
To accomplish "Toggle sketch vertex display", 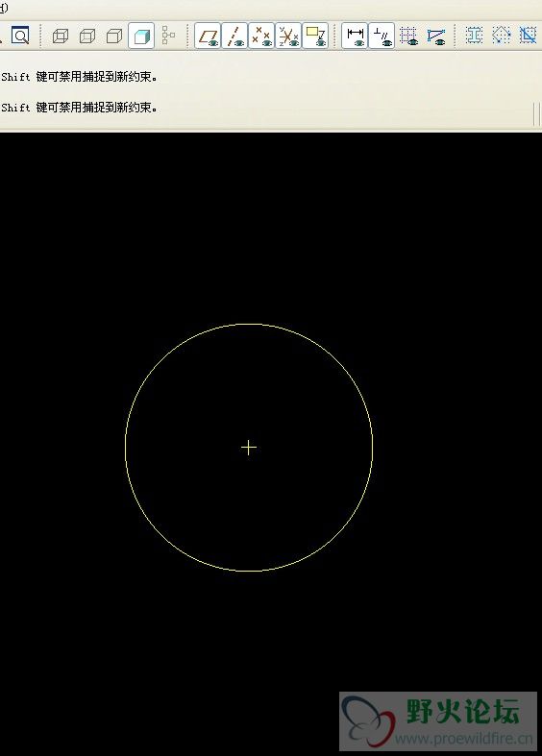I will 436,36.
